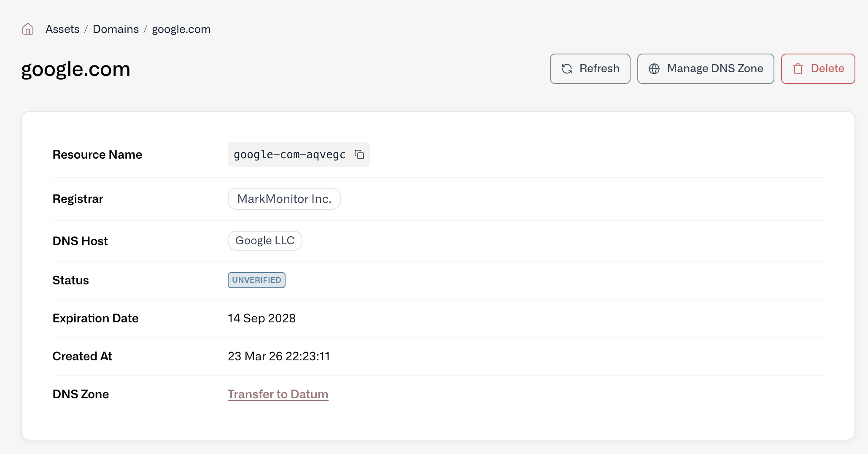
Task: Open Assets breadcrumb
Action: [x=62, y=29]
